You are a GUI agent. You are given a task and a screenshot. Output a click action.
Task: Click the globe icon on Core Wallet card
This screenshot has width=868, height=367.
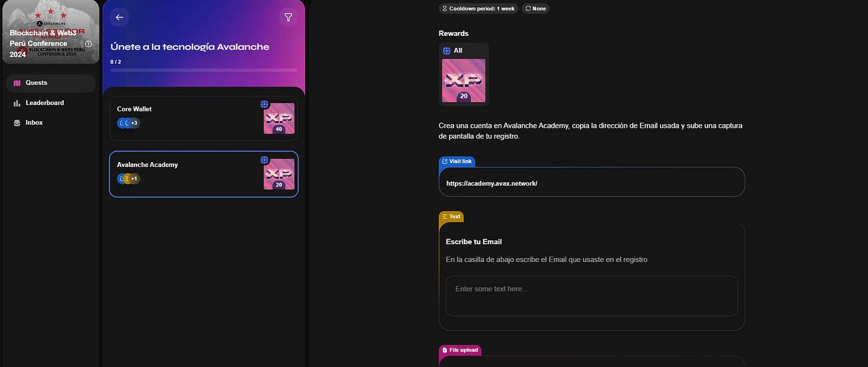tap(265, 104)
